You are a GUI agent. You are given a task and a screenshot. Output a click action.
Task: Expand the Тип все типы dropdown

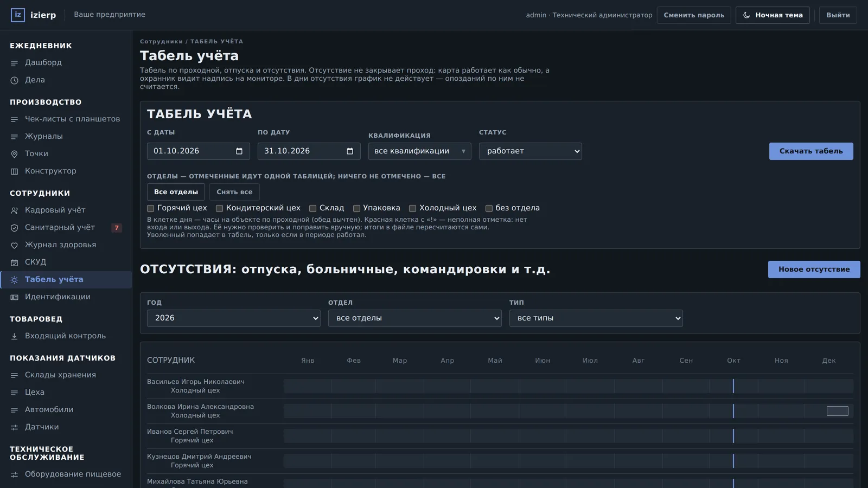596,318
